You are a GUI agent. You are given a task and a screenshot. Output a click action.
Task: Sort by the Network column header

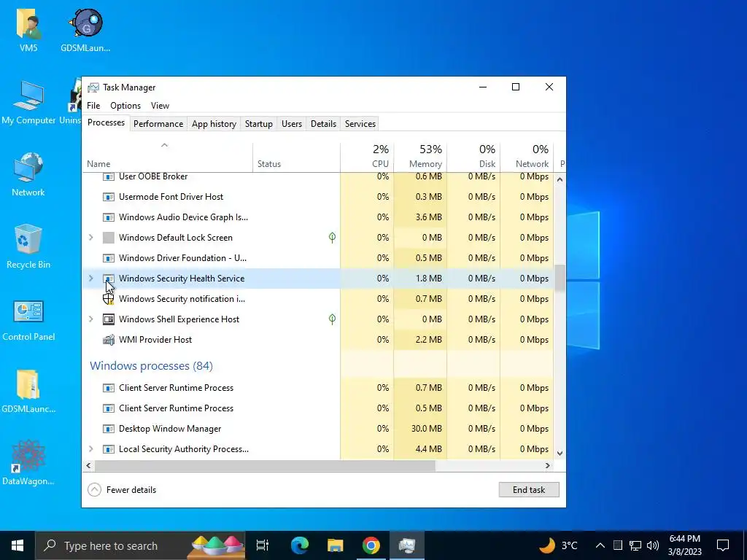pyautogui.click(x=527, y=157)
